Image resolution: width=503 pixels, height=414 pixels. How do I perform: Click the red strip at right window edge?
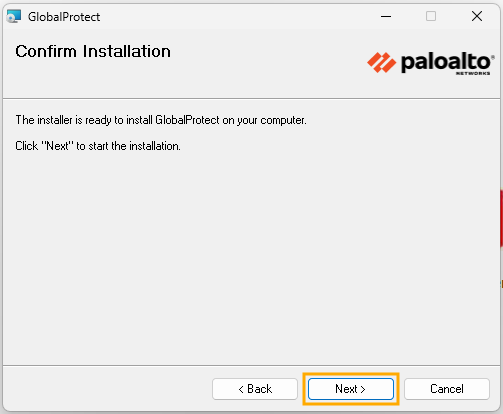(501, 218)
